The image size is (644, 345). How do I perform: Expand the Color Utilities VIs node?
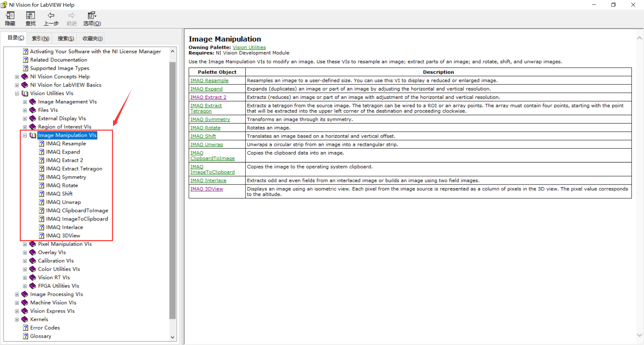[25, 269]
